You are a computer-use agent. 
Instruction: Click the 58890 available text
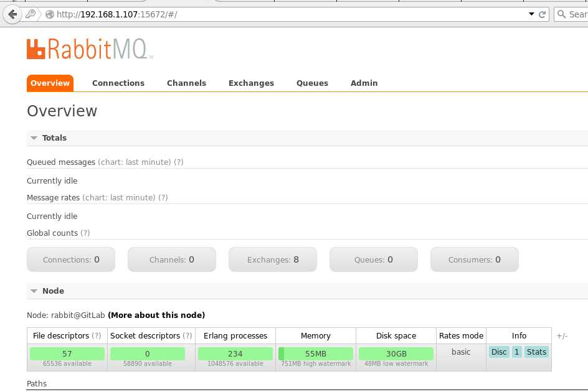point(148,363)
